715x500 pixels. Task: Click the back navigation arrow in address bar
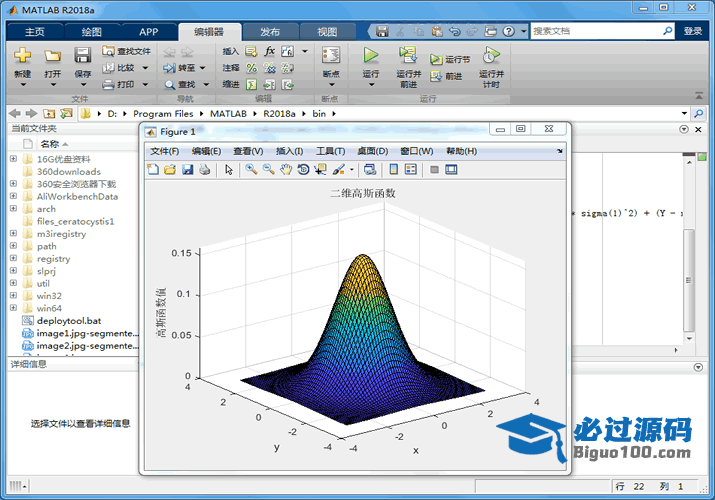click(x=15, y=113)
